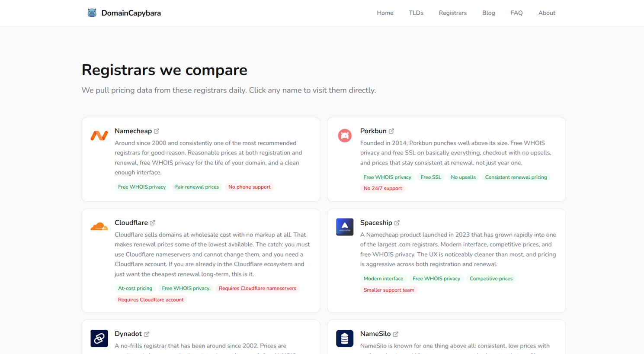Click the Cloudflare cloud logo icon

(x=99, y=226)
